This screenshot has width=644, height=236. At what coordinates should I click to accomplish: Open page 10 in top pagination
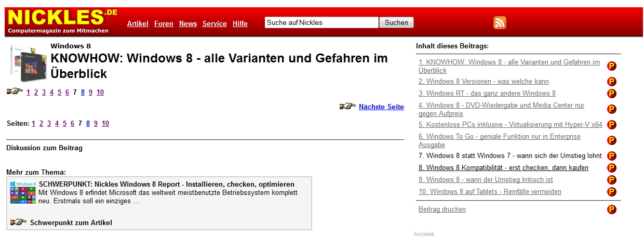[x=100, y=92]
